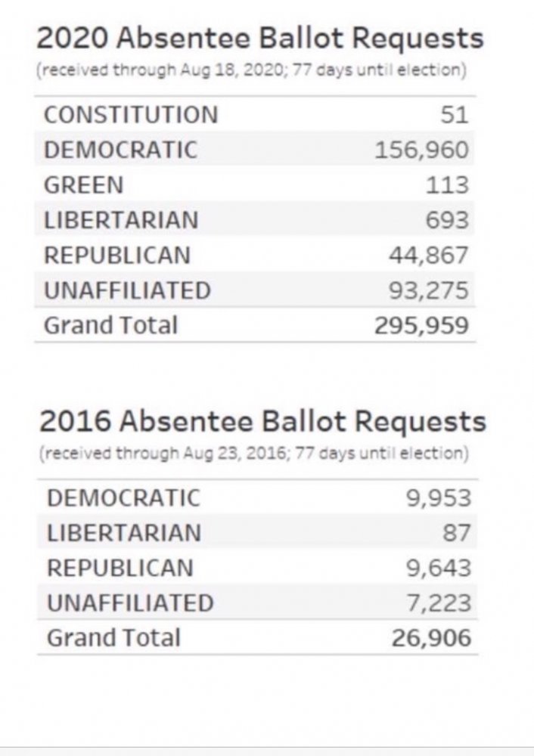The width and height of the screenshot is (534, 756).
Task: Select the 2016 Republican value 9,643
Action: [439, 568]
